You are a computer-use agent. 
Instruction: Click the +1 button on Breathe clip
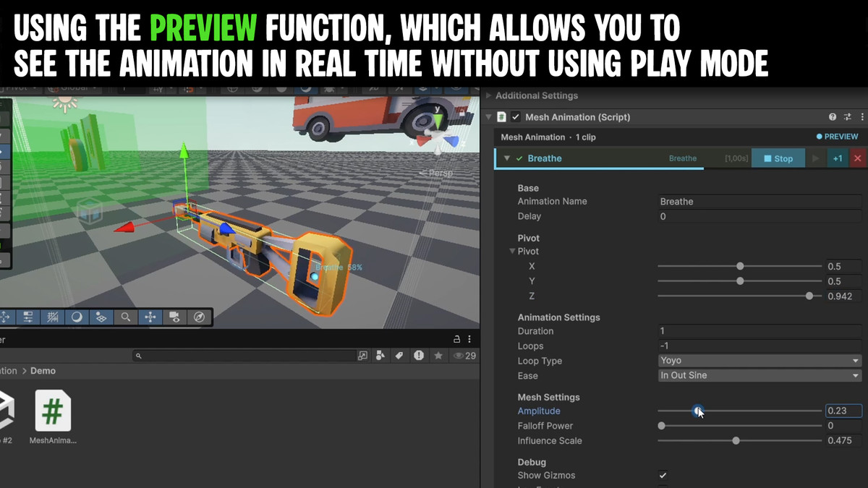coord(837,158)
